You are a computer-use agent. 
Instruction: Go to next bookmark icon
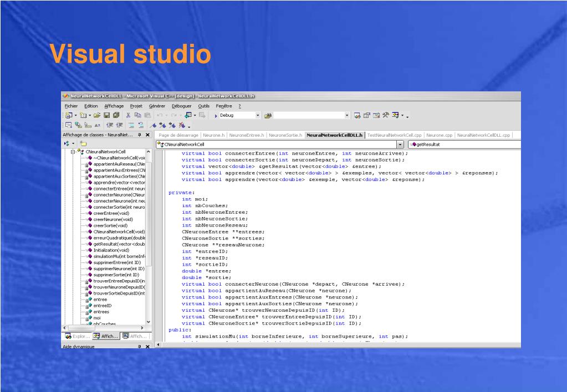[163, 125]
